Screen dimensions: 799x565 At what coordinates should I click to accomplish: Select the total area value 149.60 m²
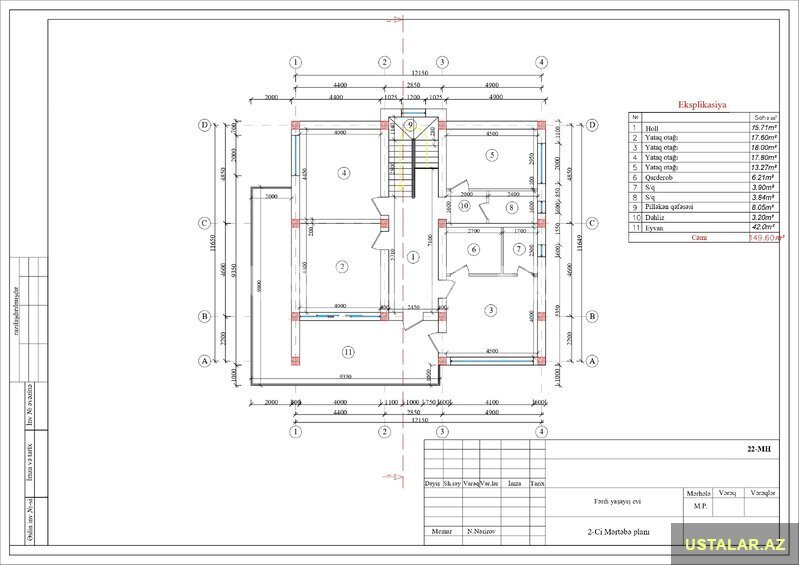(x=766, y=238)
